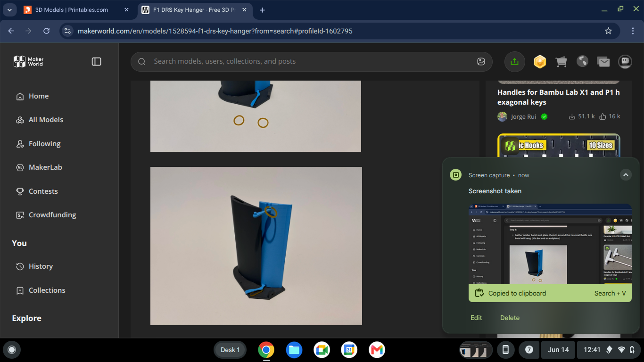This screenshot has height=362, width=644.
Task: Open the tab search dropdown
Action: click(x=9, y=10)
